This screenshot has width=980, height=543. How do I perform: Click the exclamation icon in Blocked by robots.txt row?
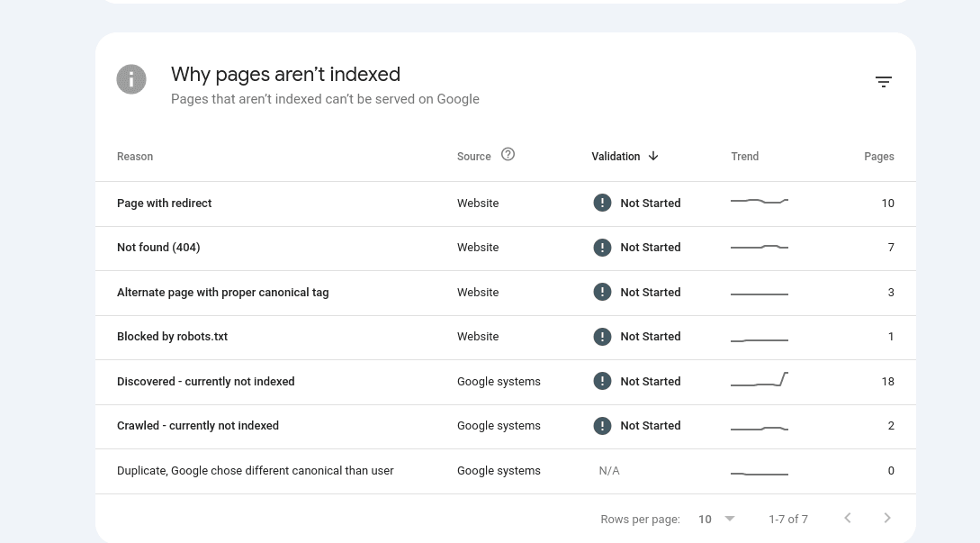point(602,337)
